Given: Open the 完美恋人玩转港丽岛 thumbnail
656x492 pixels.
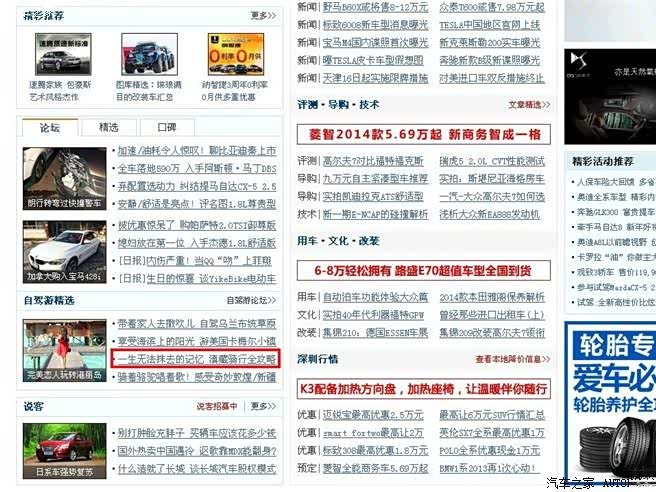Looking at the screenshot, I should [64, 351].
